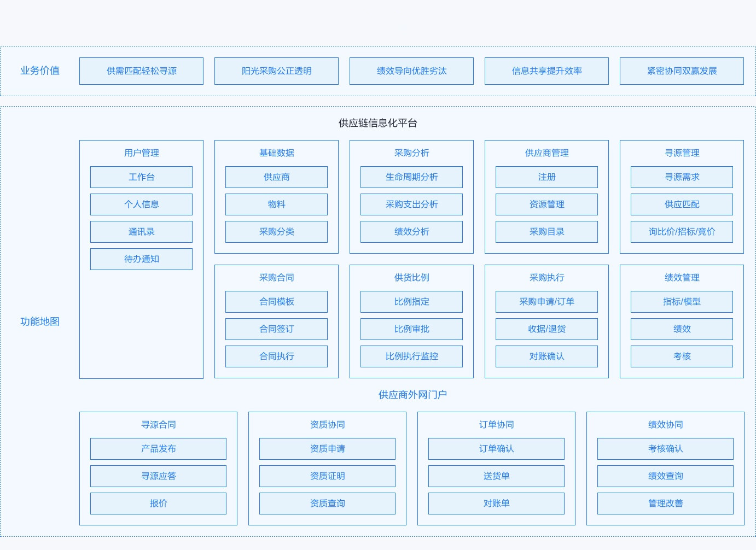Image resolution: width=756 pixels, height=550 pixels.
Task: Click 注册 under 供应商管理
Action: 546,177
